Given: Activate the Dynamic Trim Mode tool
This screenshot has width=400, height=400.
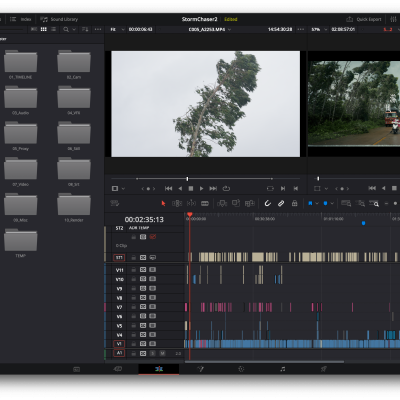Looking at the screenshot, I should 191,203.
